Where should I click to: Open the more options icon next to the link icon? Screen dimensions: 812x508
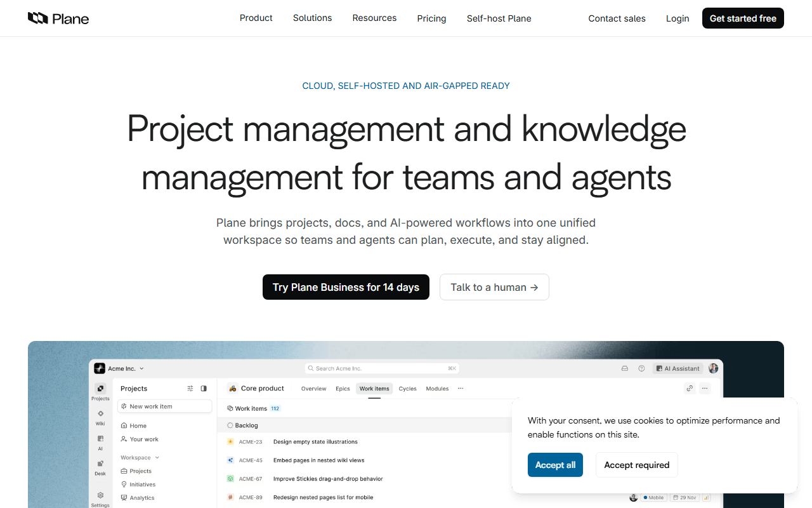coord(705,389)
